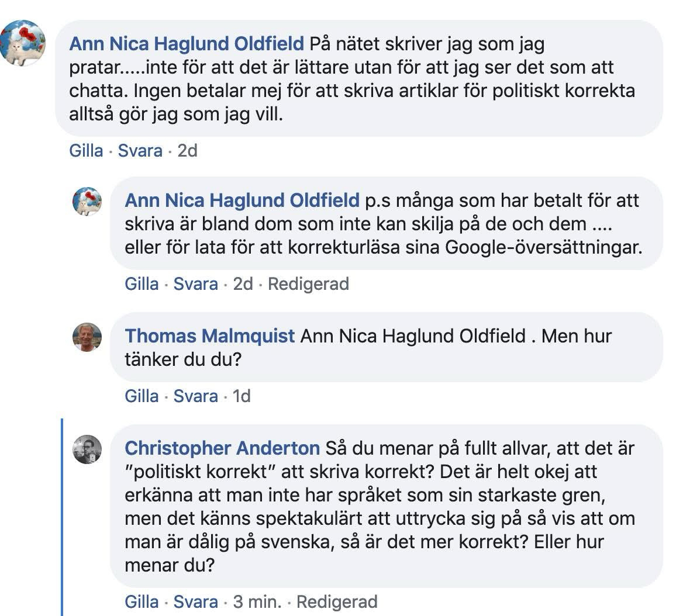Reply to the p.s comment with Svara

[x=196, y=284]
